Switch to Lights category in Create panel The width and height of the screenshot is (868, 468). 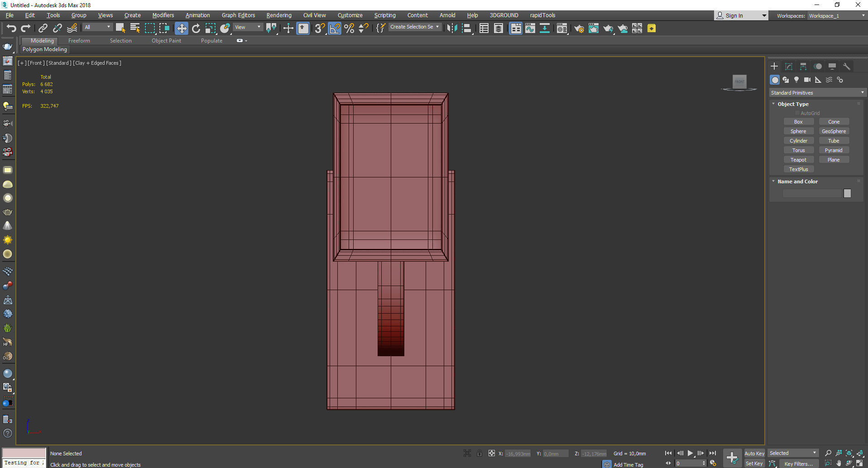(796, 80)
